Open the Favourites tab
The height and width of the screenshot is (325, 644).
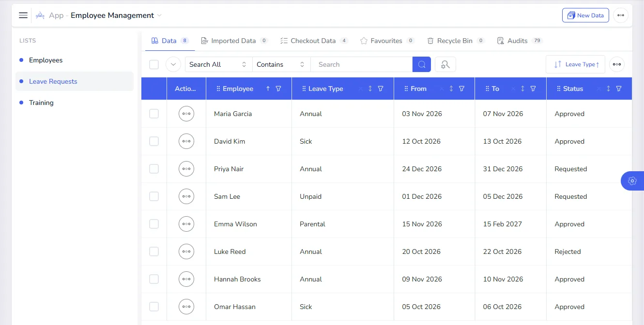pos(387,41)
